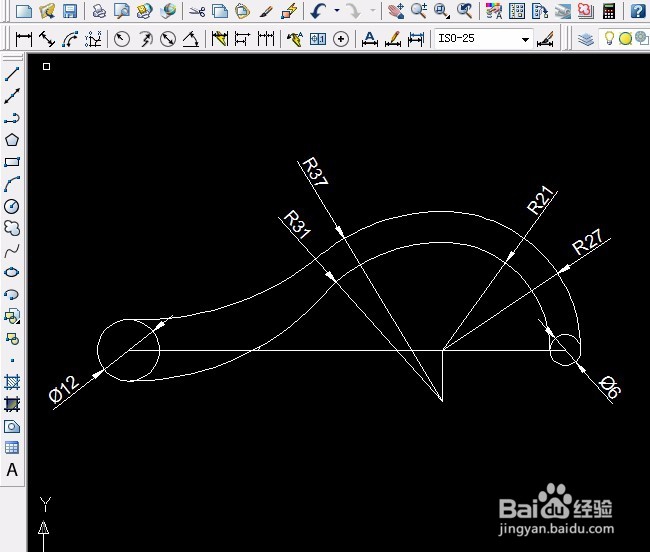The image size is (650, 552).
Task: Open the undo history dropdown arrow
Action: 337,10
